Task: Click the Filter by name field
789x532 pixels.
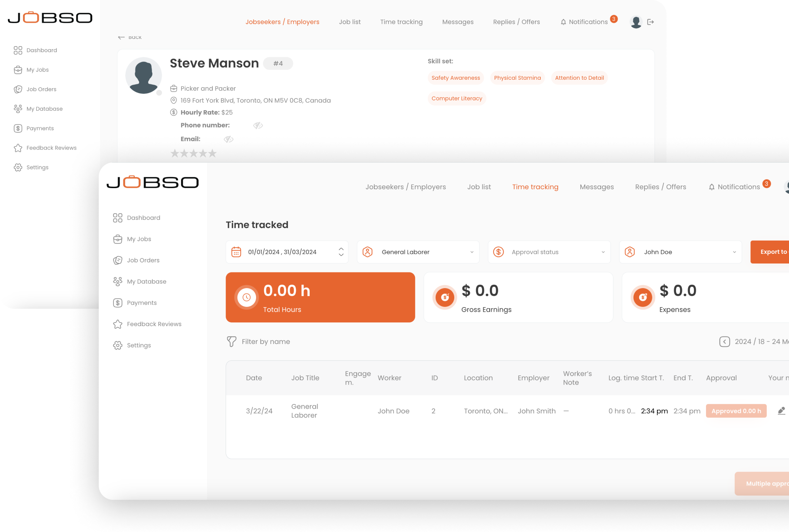Action: pyautogui.click(x=266, y=341)
